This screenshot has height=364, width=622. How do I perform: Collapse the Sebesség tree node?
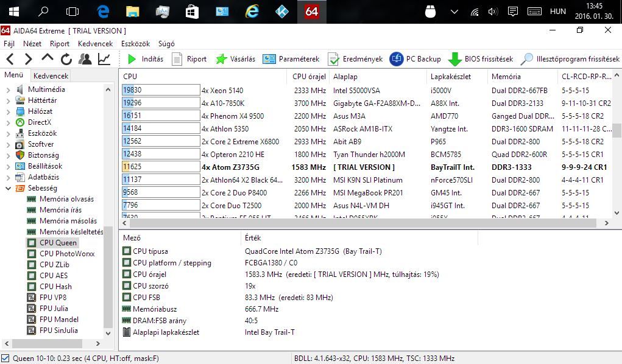[x=9, y=188]
